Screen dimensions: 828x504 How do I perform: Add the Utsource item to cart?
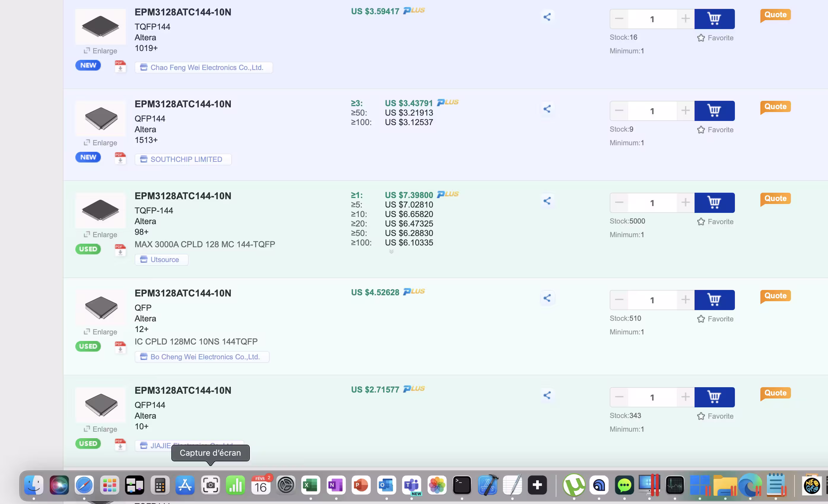point(714,202)
